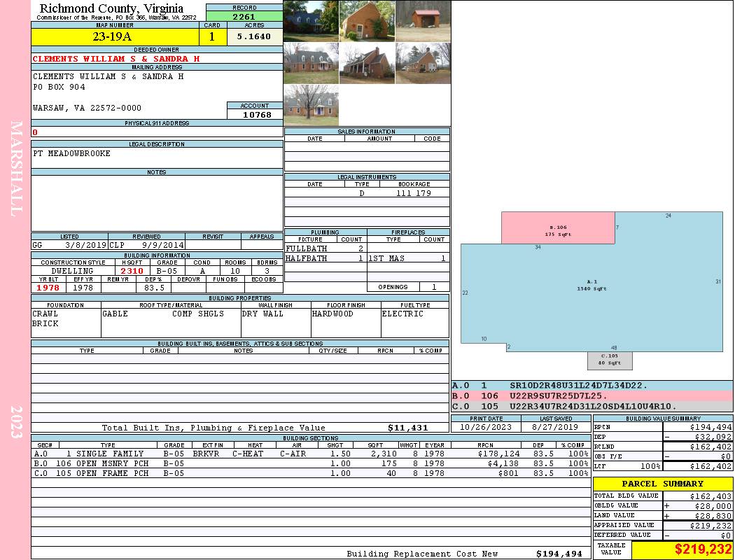Screen dimensions: 735x560
Task: Select the acres value 5.1640
Action: pos(255,36)
